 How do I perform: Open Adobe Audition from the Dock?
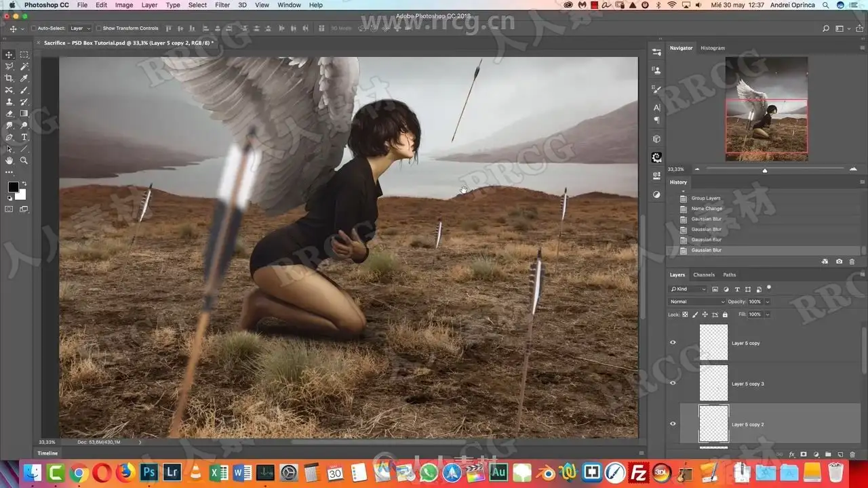point(498,472)
